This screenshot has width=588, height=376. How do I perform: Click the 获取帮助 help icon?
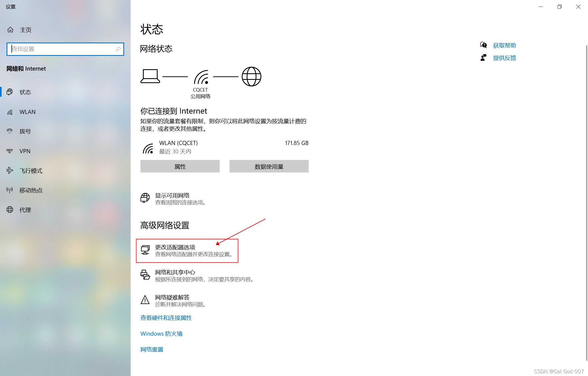(x=484, y=45)
